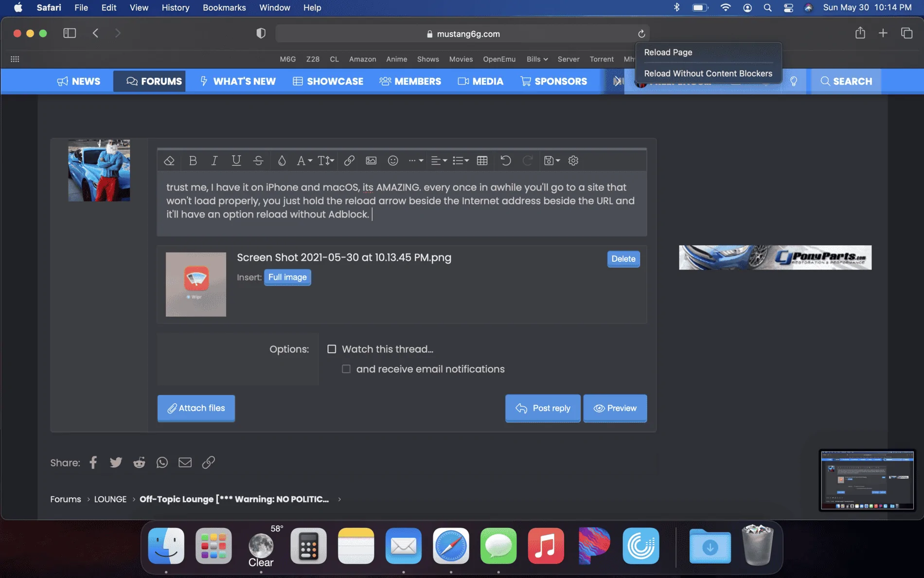This screenshot has width=924, height=578.
Task: Open the forum SEARCH
Action: point(846,81)
